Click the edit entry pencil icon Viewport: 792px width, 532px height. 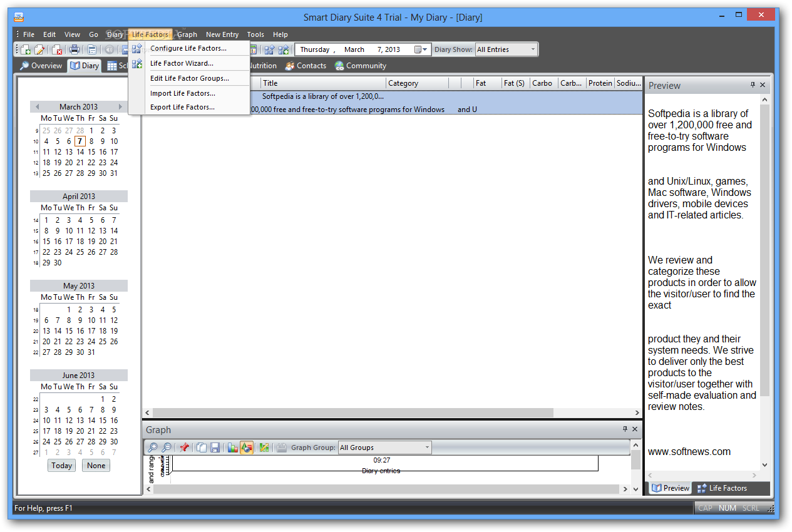(40, 50)
